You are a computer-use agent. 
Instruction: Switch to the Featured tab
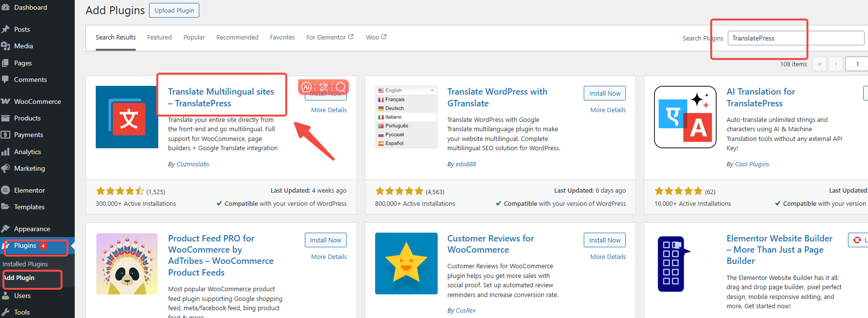pyautogui.click(x=159, y=38)
